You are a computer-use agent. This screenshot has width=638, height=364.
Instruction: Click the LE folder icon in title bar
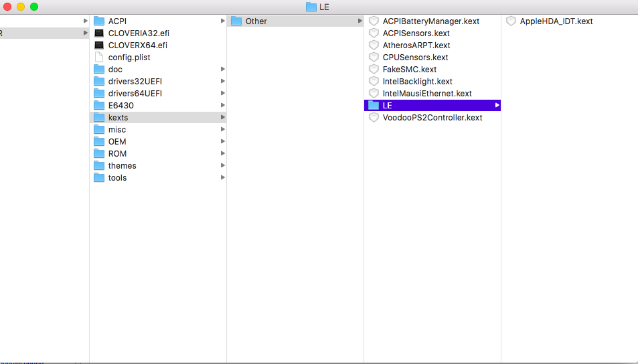(311, 7)
